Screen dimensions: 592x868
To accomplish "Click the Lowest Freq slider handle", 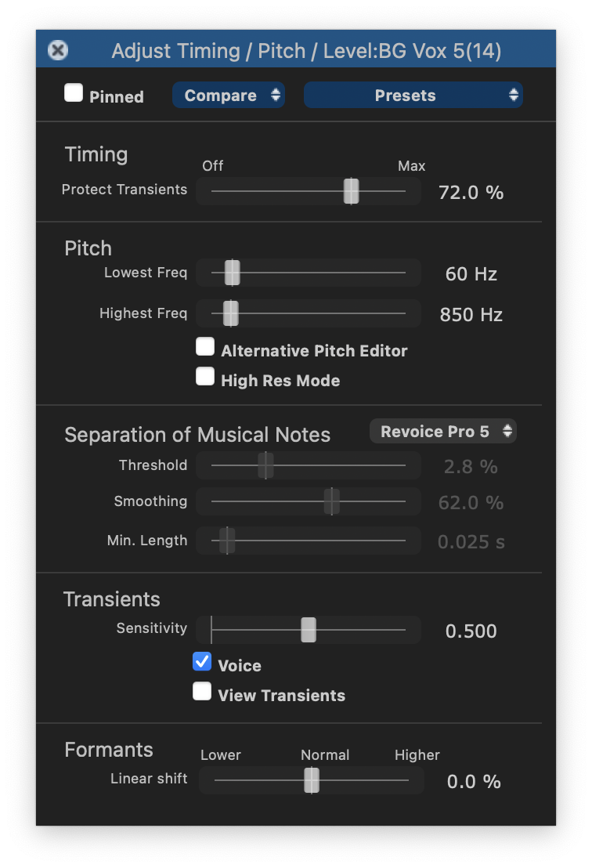I will [x=232, y=273].
